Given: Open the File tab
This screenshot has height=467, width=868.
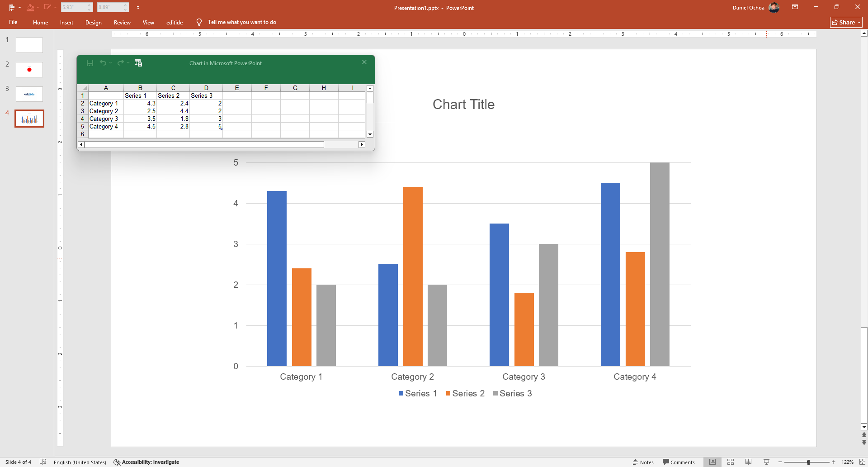Looking at the screenshot, I should point(13,22).
